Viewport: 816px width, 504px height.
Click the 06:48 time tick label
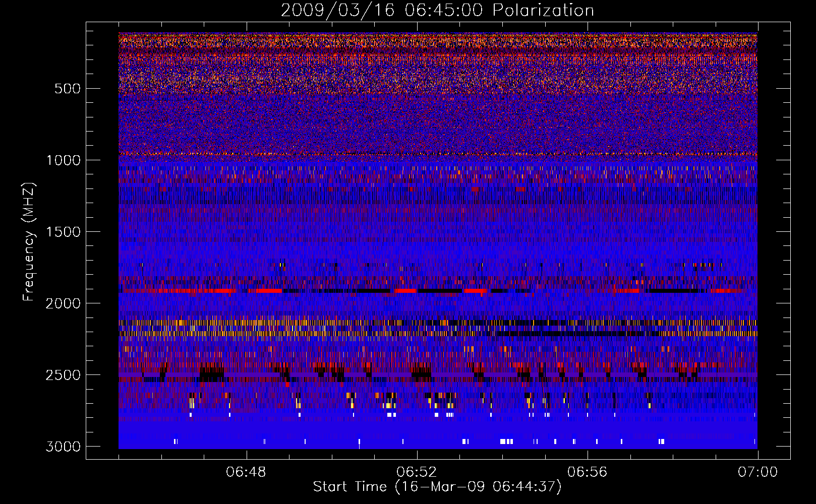point(246,472)
